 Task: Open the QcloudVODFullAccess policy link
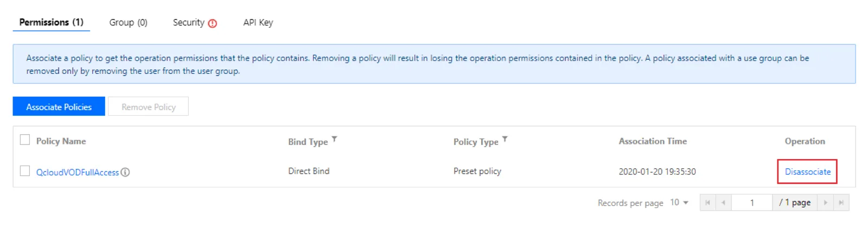point(78,172)
